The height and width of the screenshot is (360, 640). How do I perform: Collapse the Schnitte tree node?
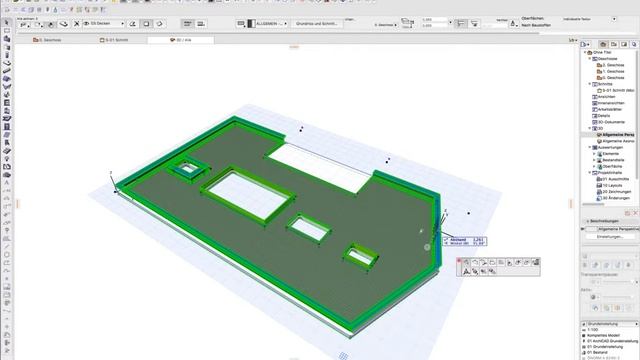coord(589,84)
